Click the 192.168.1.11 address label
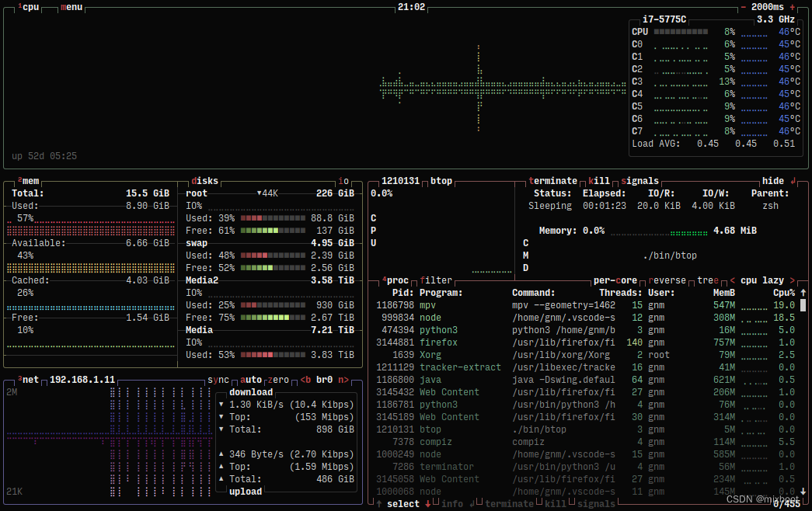This screenshot has width=812, height=511. pos(82,380)
